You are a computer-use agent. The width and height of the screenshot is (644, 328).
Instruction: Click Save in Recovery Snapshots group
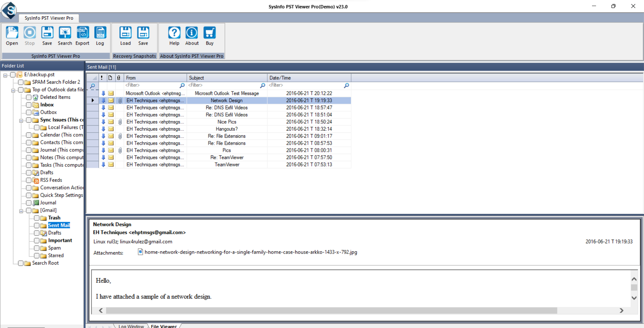click(143, 33)
